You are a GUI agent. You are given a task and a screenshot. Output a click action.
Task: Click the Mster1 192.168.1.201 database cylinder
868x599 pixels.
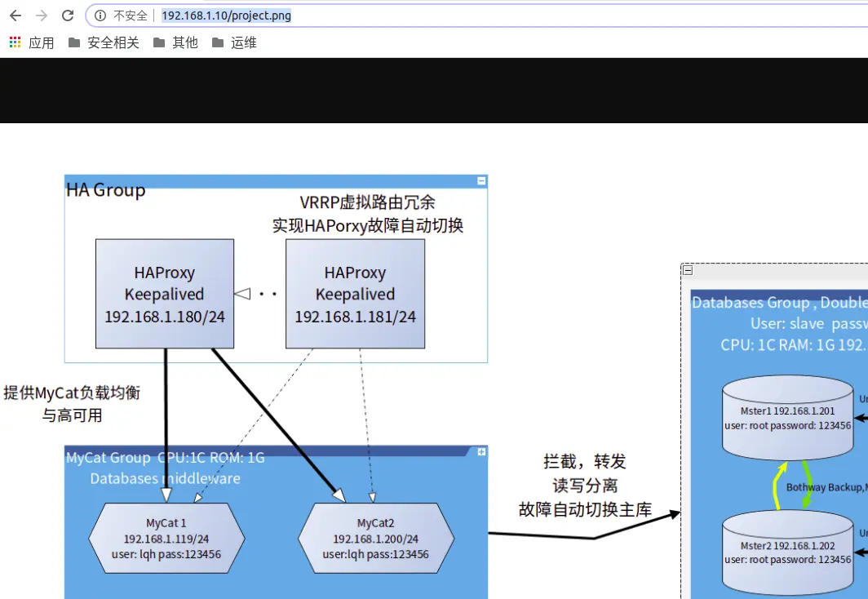point(788,418)
